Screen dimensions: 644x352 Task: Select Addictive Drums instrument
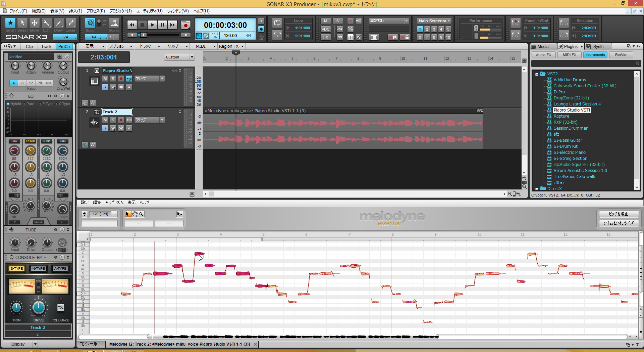tap(570, 80)
